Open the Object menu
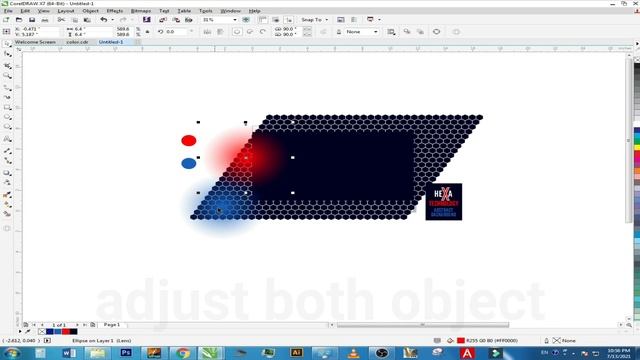Screen dimensions: 640x360 click(90, 11)
